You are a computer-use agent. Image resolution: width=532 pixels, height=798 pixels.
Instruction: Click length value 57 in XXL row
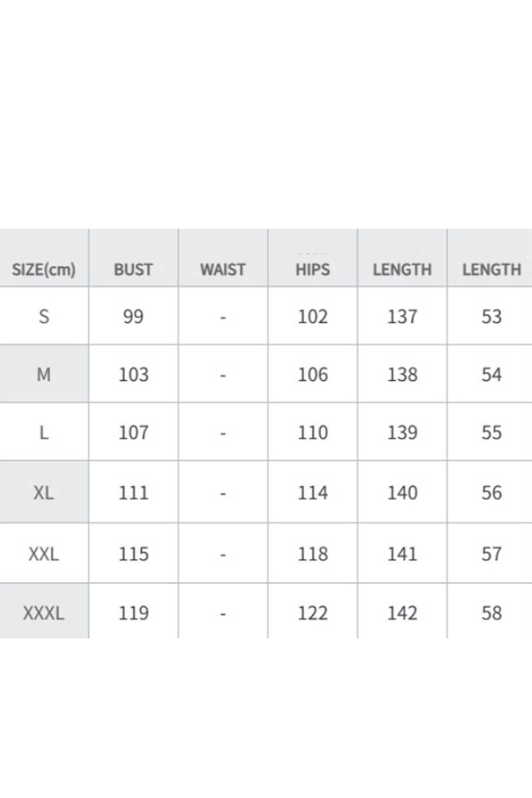[491, 554]
